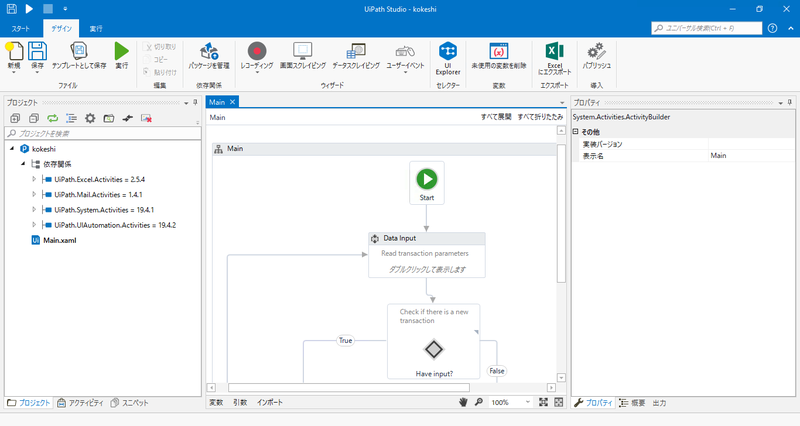Select the デザイン ribbon tab

(x=61, y=29)
